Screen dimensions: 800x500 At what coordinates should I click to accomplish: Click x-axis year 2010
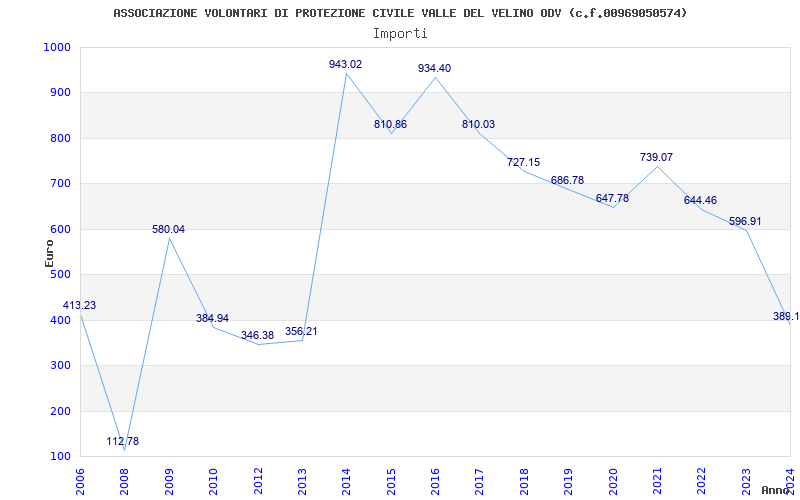[213, 482]
